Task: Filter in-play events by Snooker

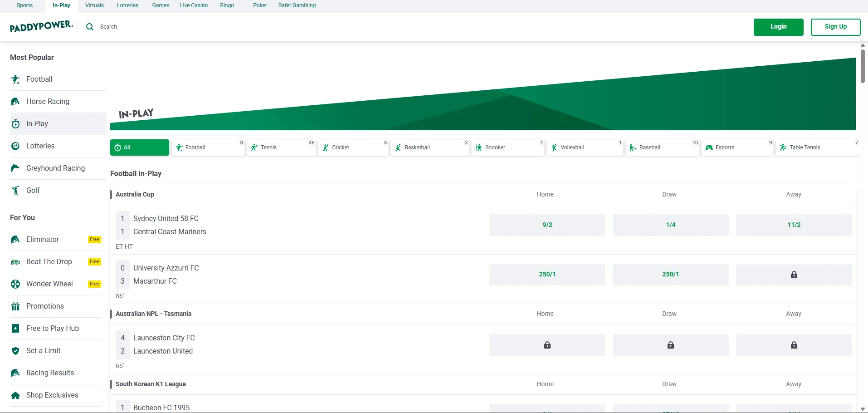Action: coord(508,147)
